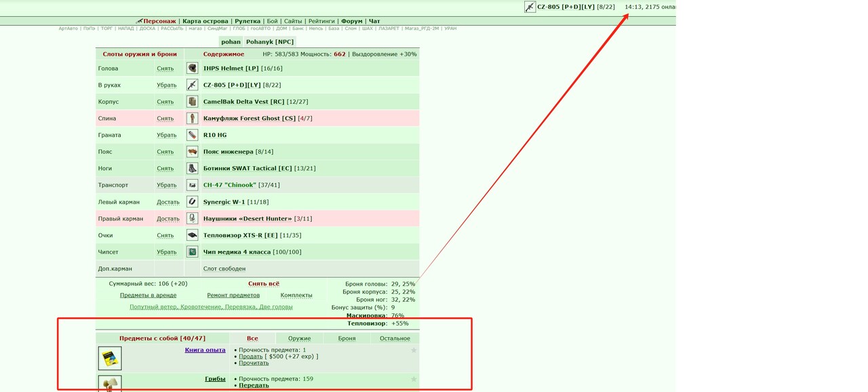Viewport: 868px width, 392px height.
Task: Click the Снять всё link
Action: pos(264,283)
